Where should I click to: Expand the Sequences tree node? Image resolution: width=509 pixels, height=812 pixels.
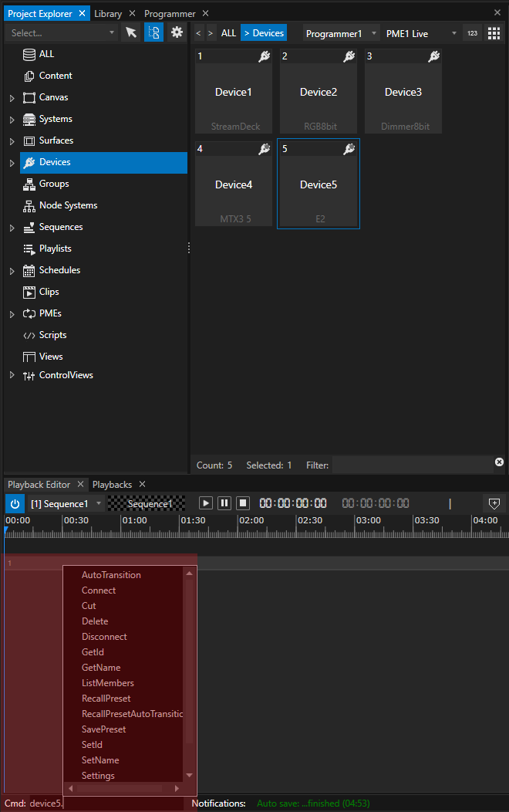click(12, 228)
